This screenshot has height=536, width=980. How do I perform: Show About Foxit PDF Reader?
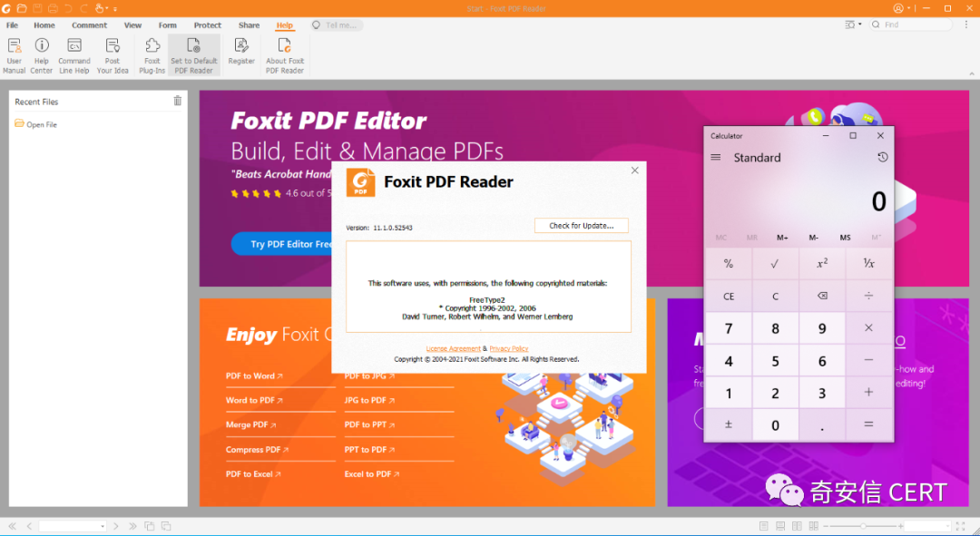point(284,54)
